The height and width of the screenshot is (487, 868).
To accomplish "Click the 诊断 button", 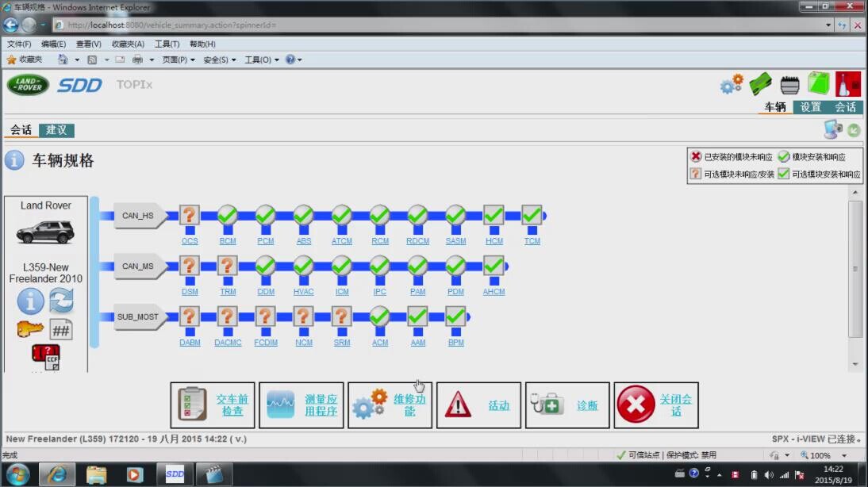I will 567,405.
